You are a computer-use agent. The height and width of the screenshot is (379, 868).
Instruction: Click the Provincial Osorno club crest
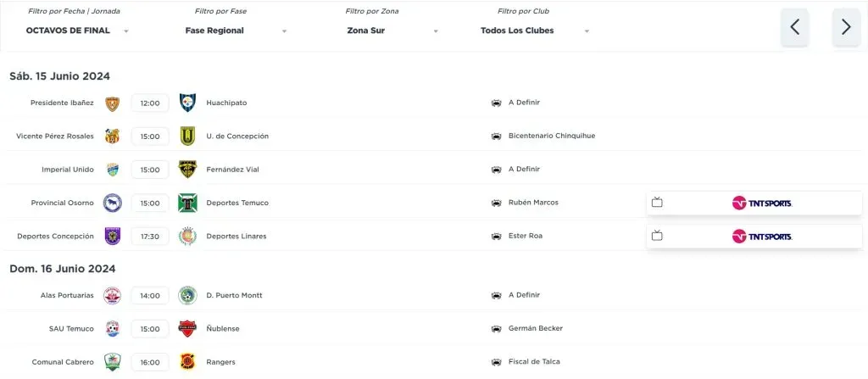(x=112, y=203)
